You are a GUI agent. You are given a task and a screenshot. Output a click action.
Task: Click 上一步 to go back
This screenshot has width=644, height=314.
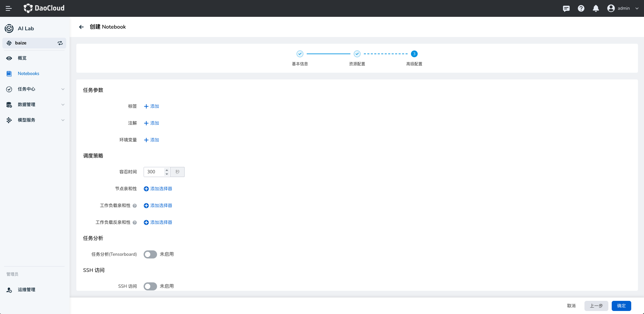tap(596, 306)
